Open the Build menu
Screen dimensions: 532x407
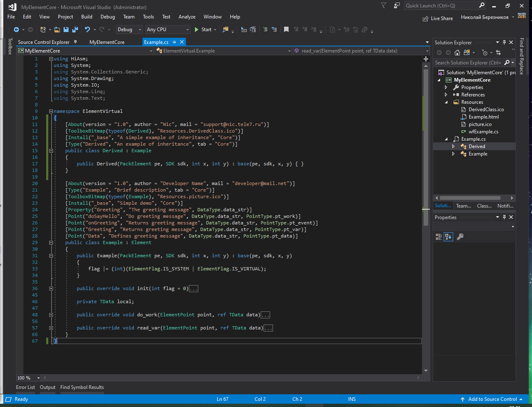click(x=87, y=17)
